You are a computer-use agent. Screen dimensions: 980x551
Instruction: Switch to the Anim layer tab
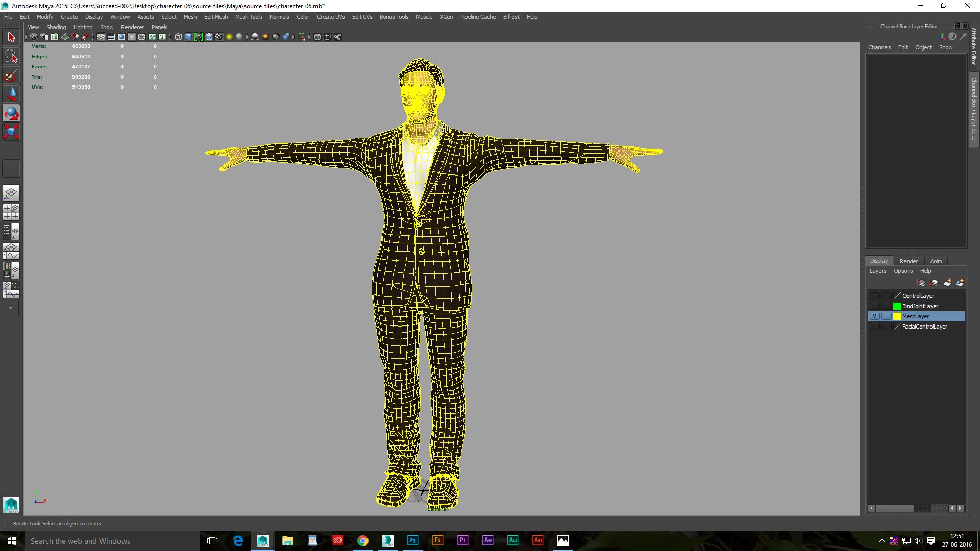point(936,261)
